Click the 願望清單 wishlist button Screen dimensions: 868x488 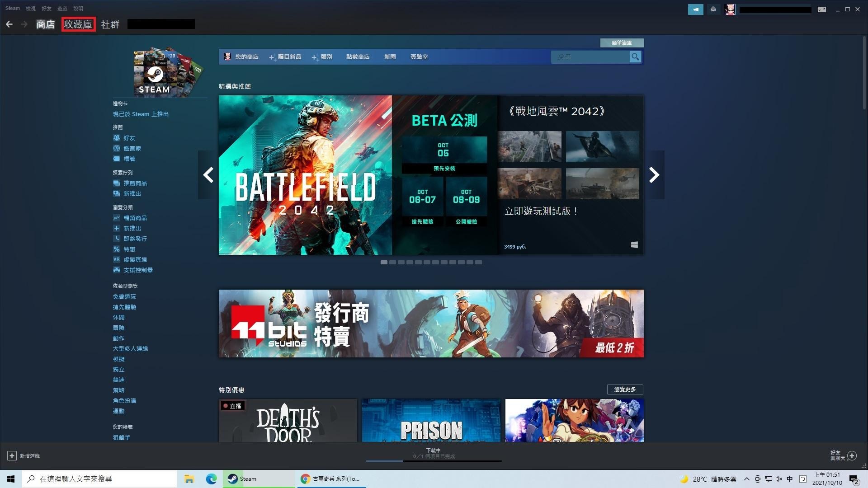622,43
